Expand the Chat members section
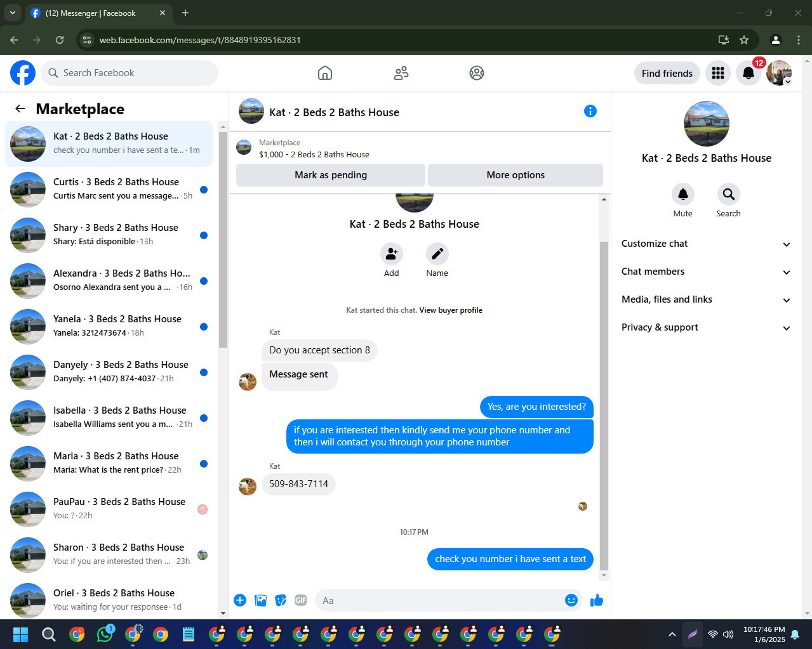Image resolution: width=812 pixels, height=649 pixels. (706, 272)
